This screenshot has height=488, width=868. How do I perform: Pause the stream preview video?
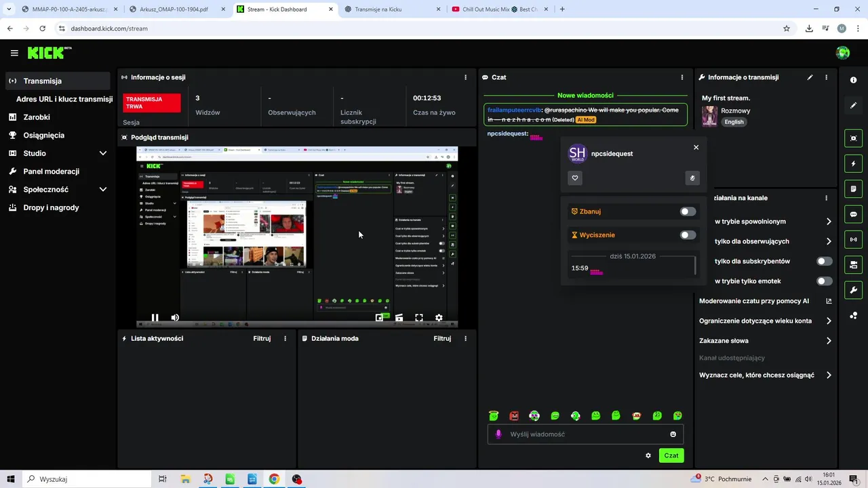coord(155,317)
